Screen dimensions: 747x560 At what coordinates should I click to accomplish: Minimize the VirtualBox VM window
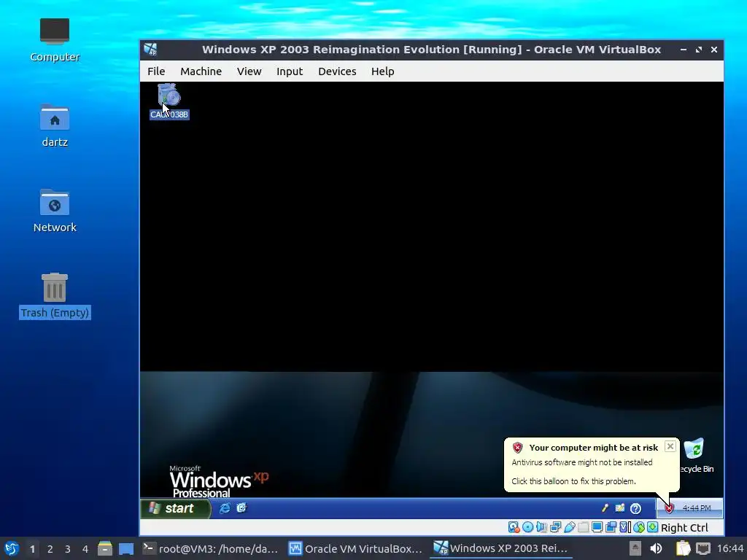(x=683, y=50)
